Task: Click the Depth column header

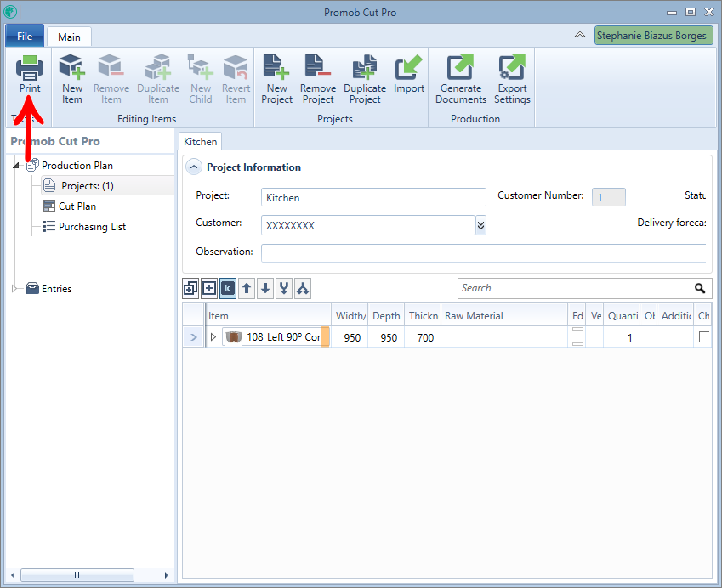Action: (386, 315)
